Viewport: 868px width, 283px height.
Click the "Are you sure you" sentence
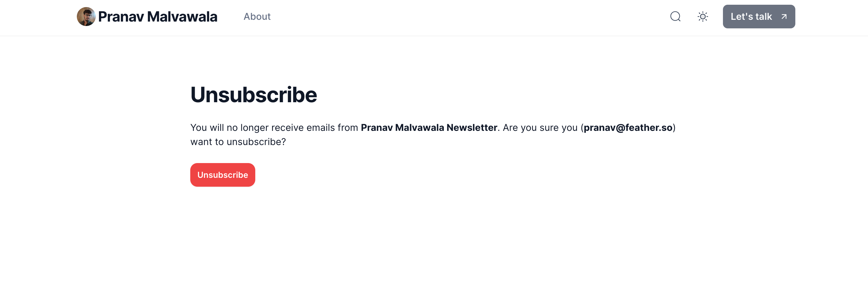[540, 128]
